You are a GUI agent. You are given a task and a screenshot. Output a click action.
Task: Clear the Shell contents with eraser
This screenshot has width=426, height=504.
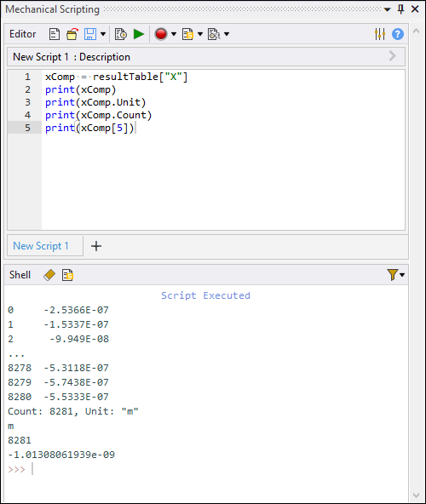click(49, 275)
